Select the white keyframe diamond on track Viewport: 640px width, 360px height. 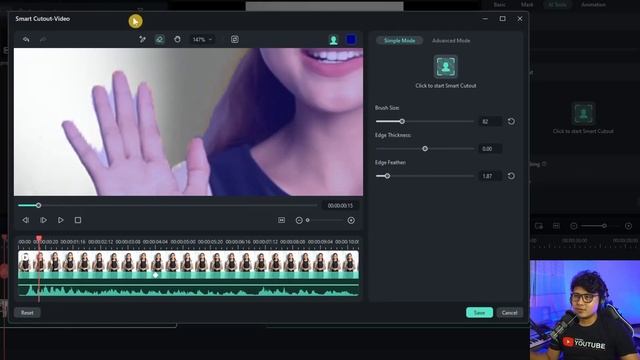pos(156,275)
